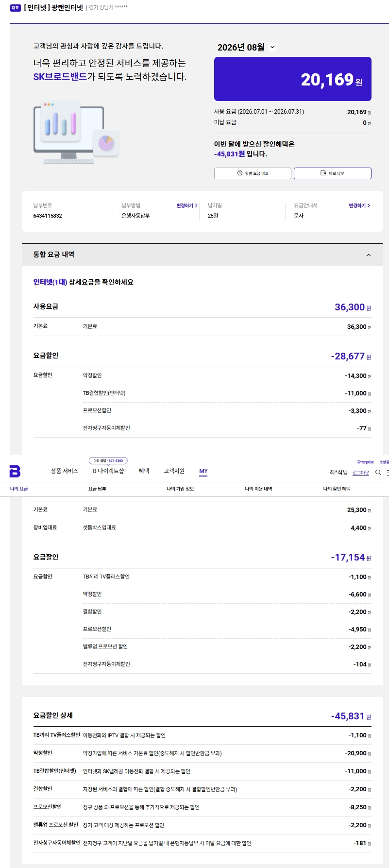
Task: Click the 셋톱박스임대료 4,400 row
Action: point(203,528)
